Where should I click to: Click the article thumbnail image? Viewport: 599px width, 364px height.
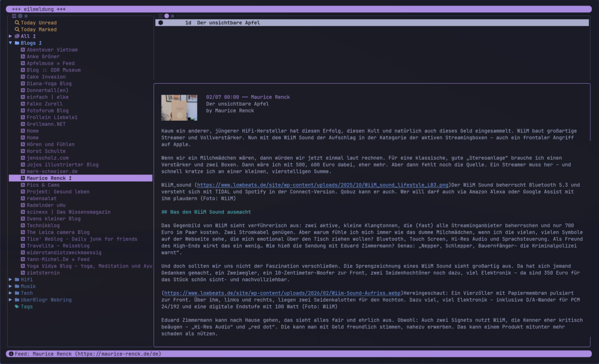click(x=179, y=108)
